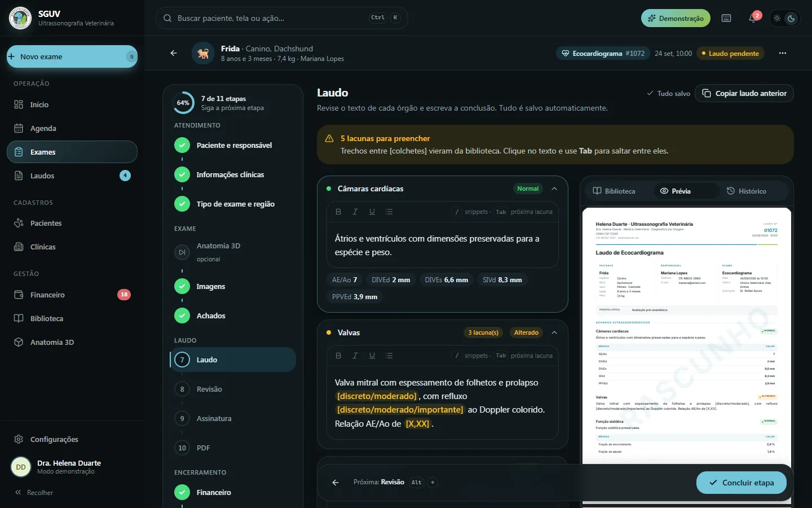
Task: Go to step 9 Assinatura
Action: [232, 418]
